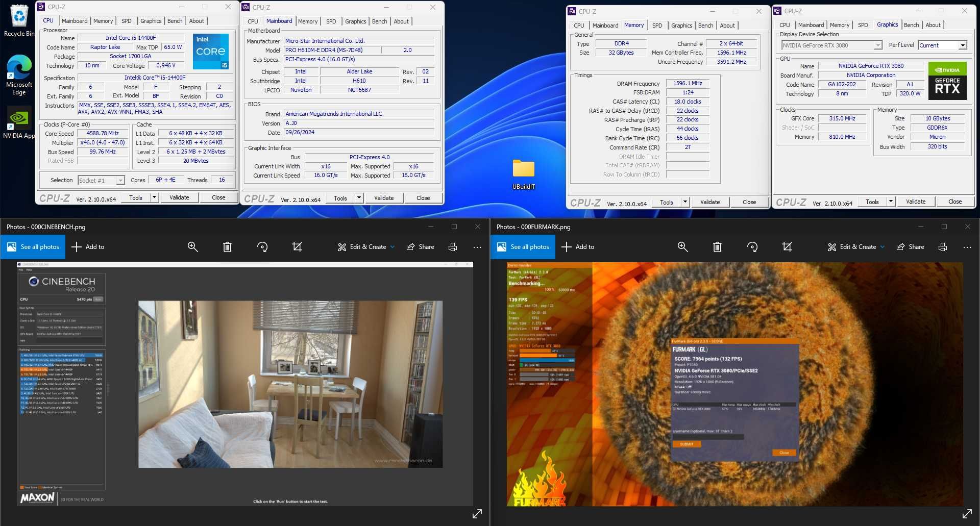This screenshot has height=526, width=980.
Task: Switch to Mainboard tab in first CPU-Z window
Action: pos(75,21)
